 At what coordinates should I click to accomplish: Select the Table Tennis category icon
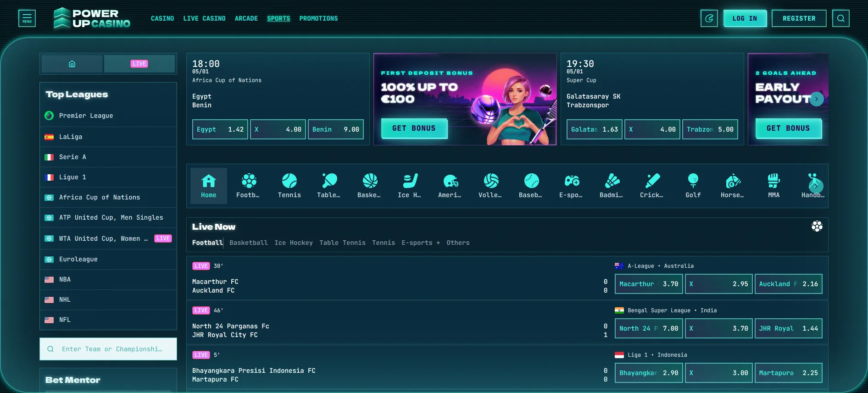coord(330,186)
